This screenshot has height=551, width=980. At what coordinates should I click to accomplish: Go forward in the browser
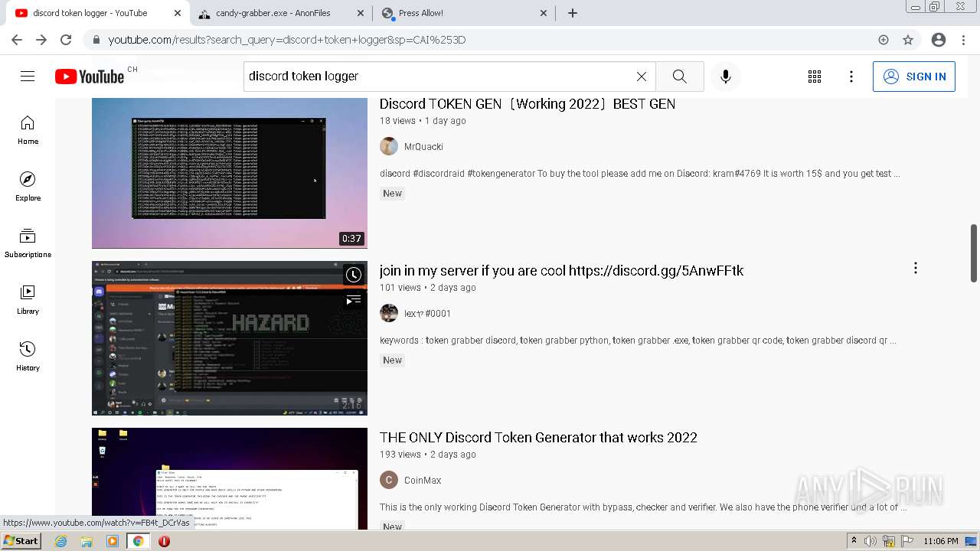(x=41, y=40)
